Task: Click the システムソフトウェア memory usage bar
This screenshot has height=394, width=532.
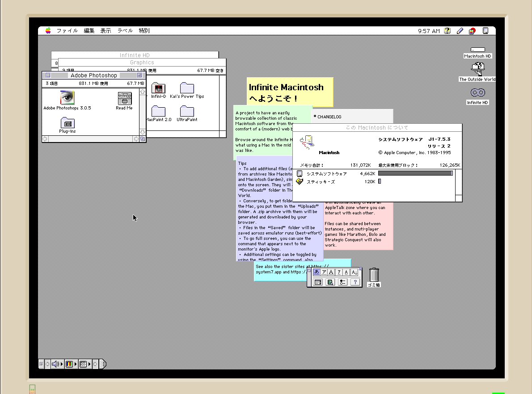Action: (416, 173)
